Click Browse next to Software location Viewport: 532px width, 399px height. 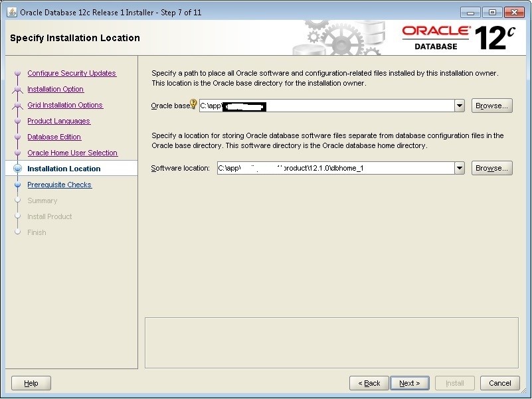pos(491,168)
